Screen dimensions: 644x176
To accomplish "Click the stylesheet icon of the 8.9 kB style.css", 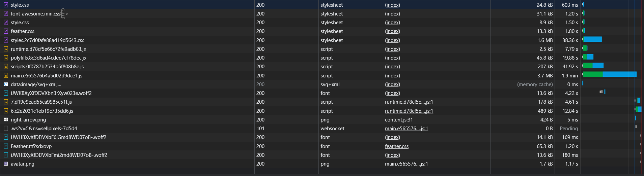I will click(x=6, y=23).
